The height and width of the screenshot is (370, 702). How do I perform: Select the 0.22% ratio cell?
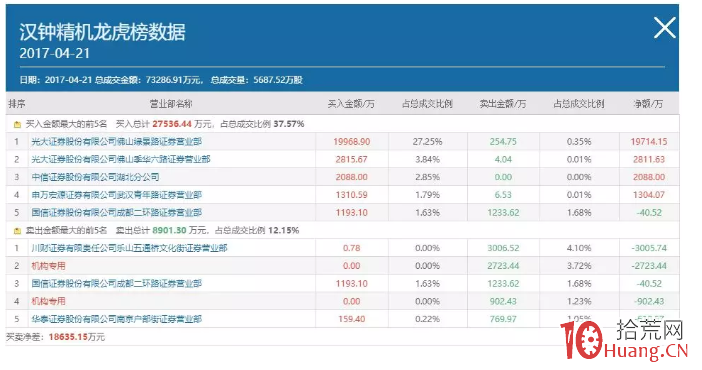(428, 319)
